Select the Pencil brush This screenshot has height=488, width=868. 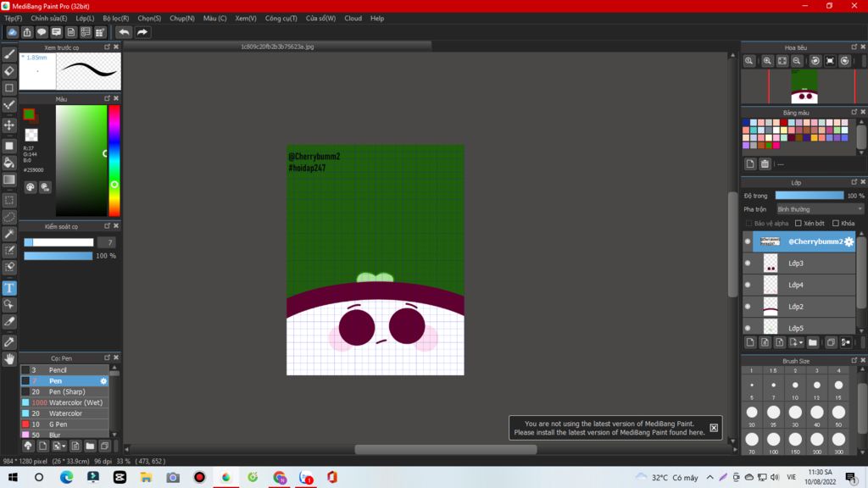[x=64, y=369]
